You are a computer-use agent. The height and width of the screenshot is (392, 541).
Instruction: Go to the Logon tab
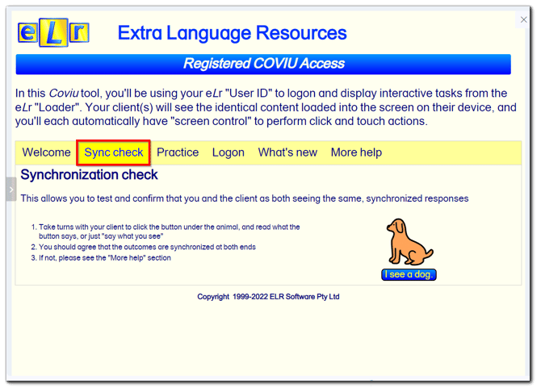[228, 152]
